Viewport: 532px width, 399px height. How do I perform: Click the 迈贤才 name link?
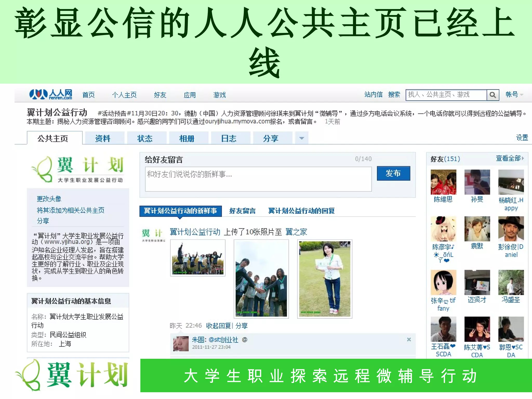click(477, 300)
